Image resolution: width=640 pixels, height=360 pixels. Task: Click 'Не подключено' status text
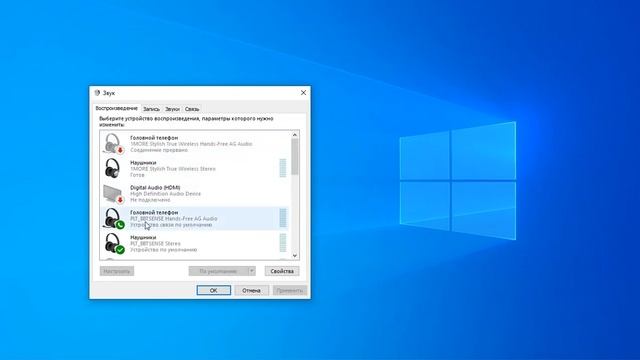point(150,200)
